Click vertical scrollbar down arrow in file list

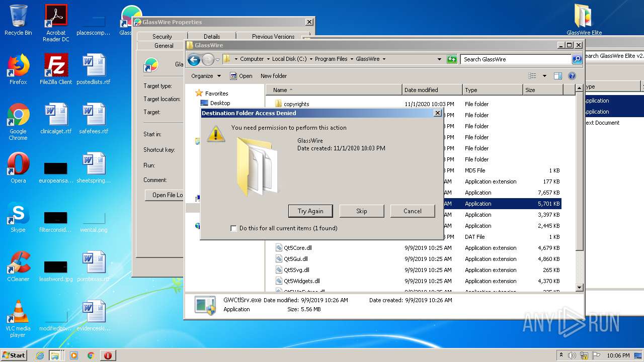tap(579, 288)
